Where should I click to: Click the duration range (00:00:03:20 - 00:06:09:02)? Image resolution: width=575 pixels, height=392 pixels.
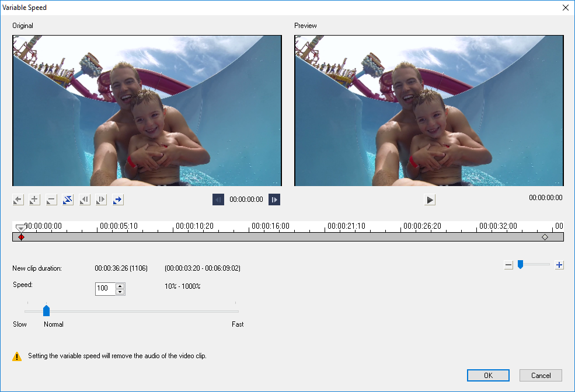pos(203,268)
